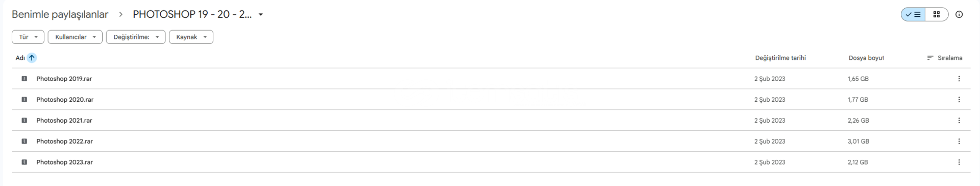Image resolution: width=980 pixels, height=186 pixels.
Task: Click archive file icon of Photoshop 2019.rar
Action: pos(24,79)
